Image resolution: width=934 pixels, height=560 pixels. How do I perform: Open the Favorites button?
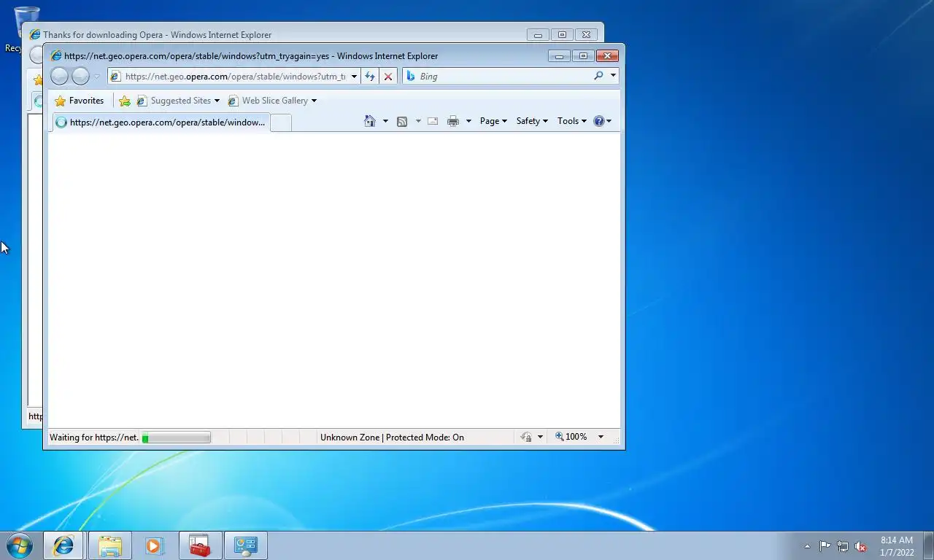tap(79, 101)
